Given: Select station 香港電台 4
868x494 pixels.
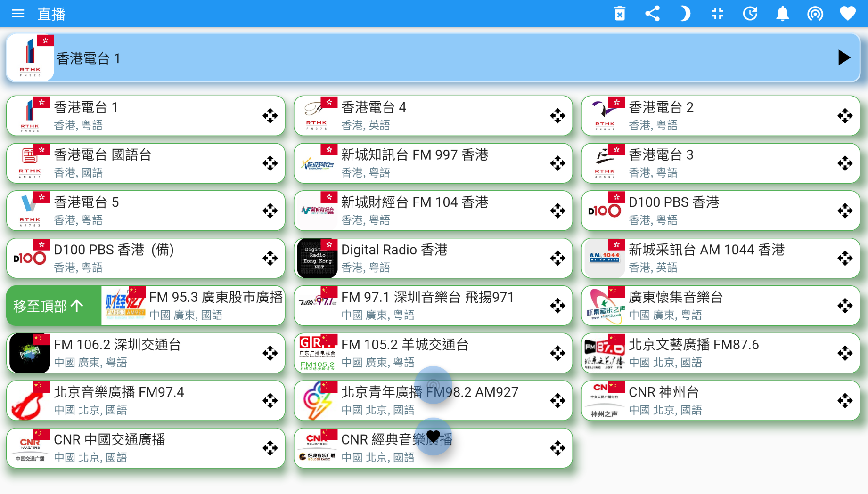Looking at the screenshot, I should tap(433, 116).
